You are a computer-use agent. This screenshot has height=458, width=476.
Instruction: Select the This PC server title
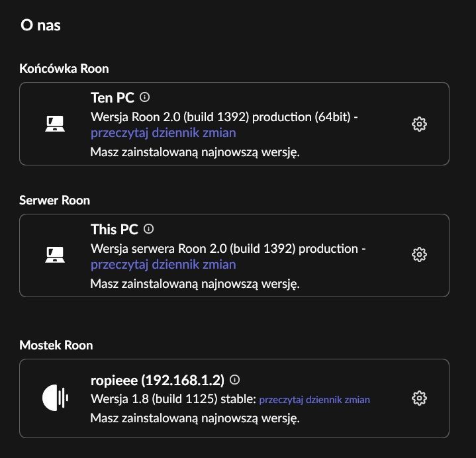point(115,230)
